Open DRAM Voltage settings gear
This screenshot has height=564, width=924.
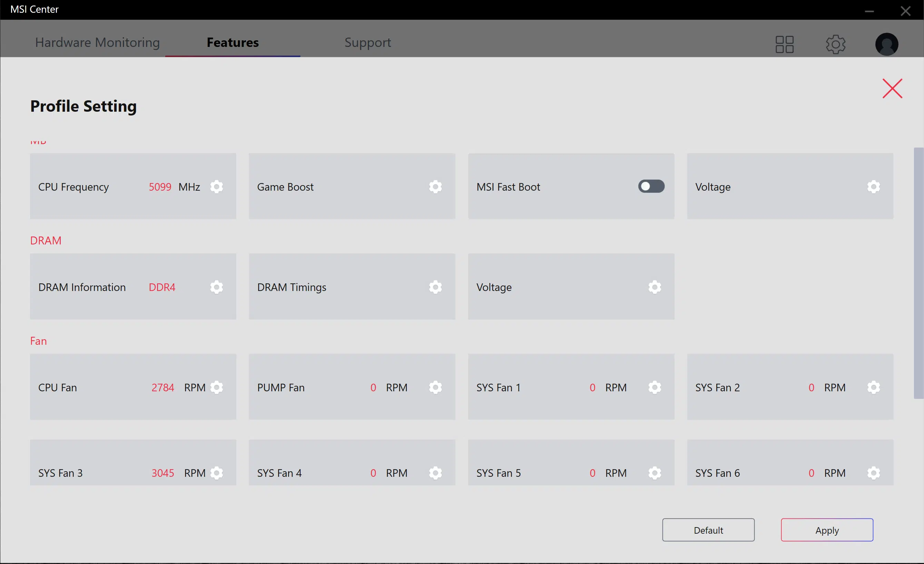[x=655, y=287]
